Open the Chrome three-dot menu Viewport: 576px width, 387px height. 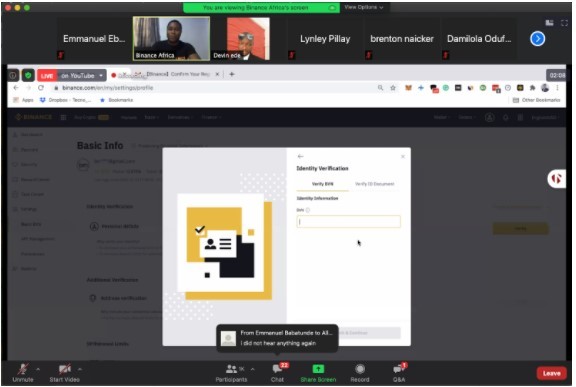coord(557,88)
